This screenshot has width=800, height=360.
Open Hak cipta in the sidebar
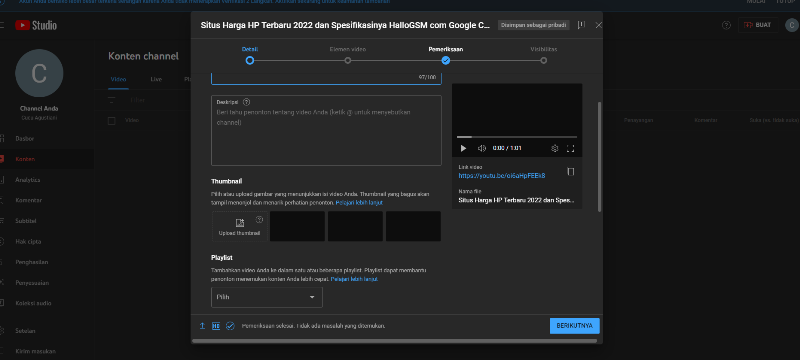pos(28,242)
